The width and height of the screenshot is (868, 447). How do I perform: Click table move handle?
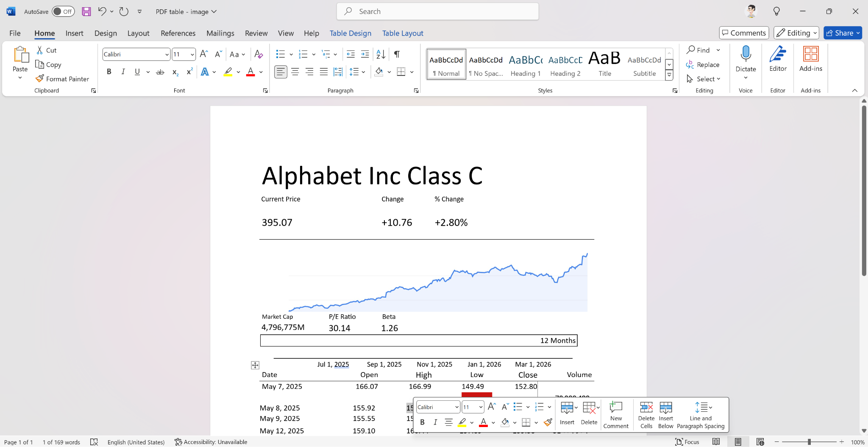(255, 365)
